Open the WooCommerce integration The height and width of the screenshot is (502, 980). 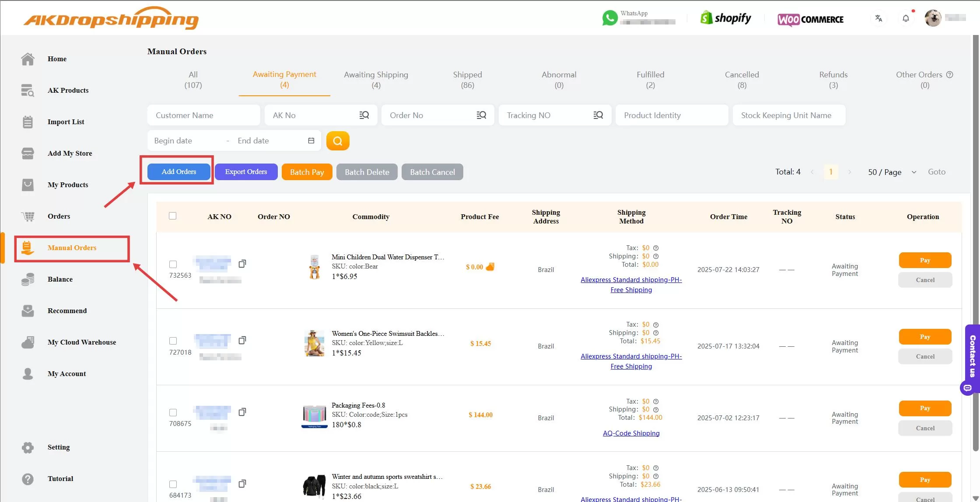[x=810, y=19]
